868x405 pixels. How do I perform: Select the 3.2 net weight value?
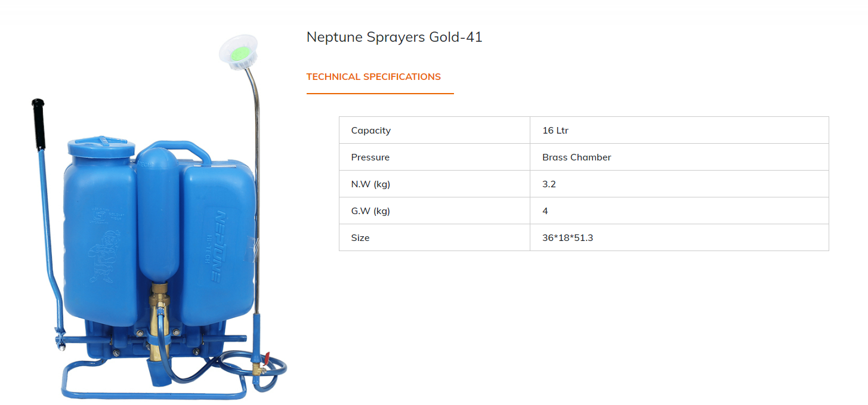pyautogui.click(x=549, y=184)
